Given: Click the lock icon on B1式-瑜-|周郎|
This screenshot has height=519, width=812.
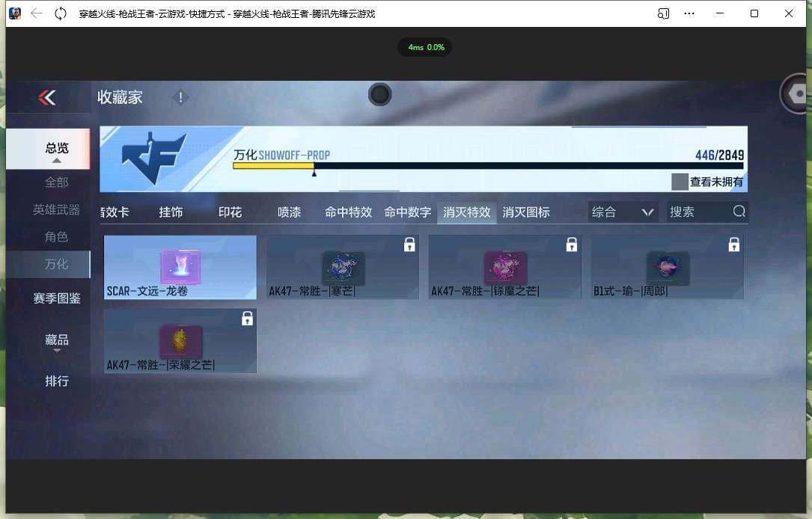Looking at the screenshot, I should click(x=734, y=245).
